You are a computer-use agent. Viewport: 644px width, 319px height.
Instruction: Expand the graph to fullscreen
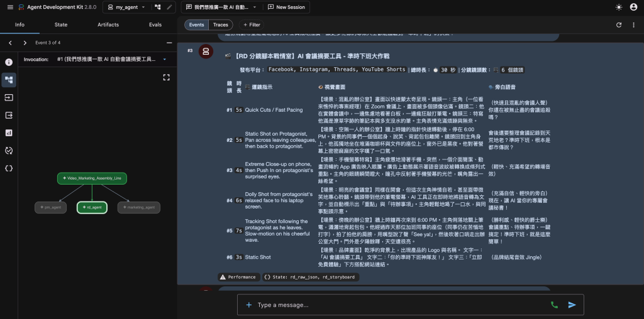[166, 77]
